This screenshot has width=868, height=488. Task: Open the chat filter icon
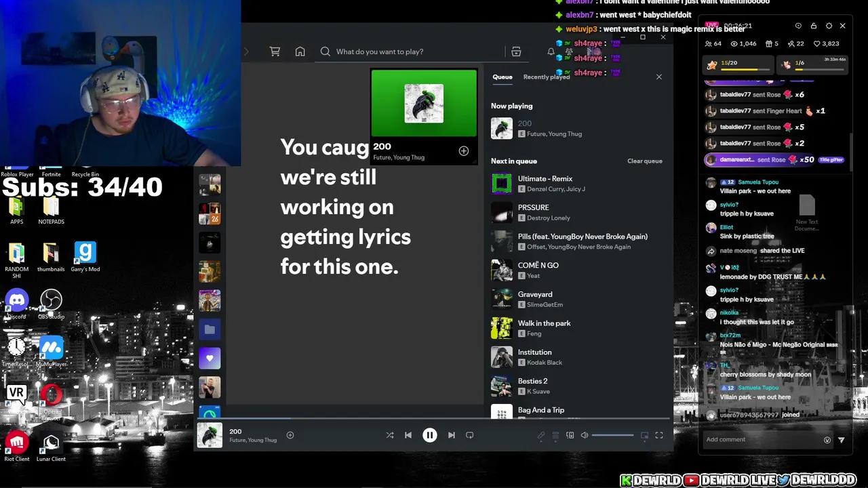[842, 440]
